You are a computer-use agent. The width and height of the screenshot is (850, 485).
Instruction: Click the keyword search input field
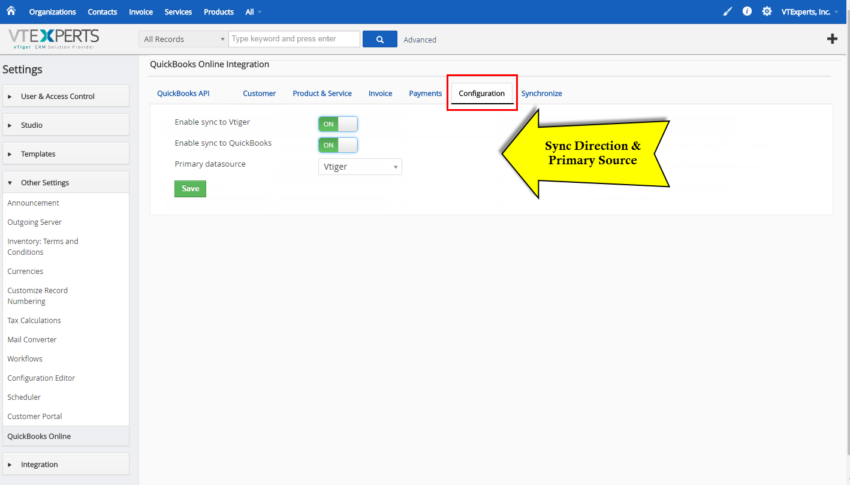(294, 39)
